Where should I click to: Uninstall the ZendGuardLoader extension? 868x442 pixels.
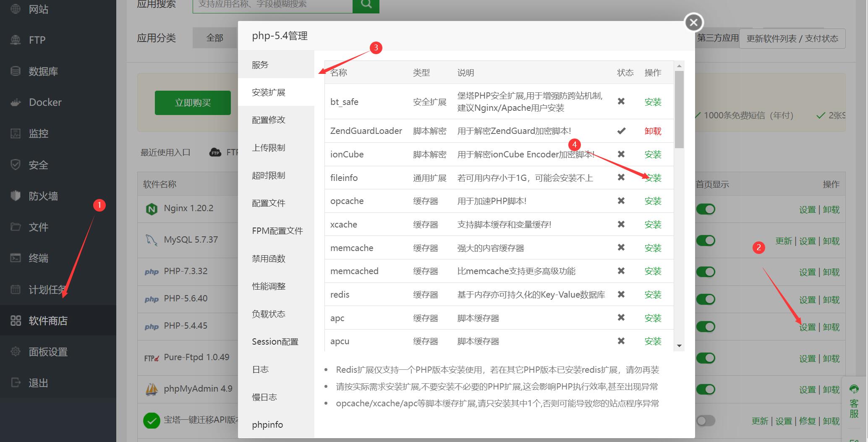653,131
